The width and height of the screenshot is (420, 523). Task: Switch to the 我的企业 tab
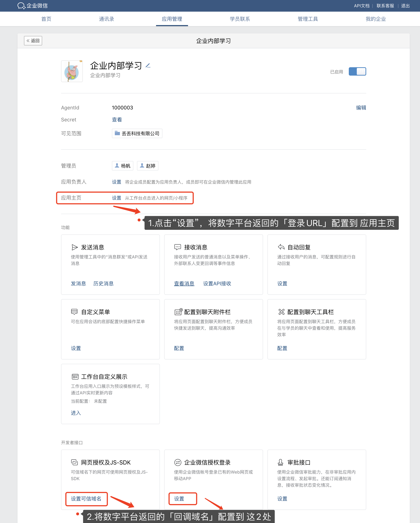376,19
